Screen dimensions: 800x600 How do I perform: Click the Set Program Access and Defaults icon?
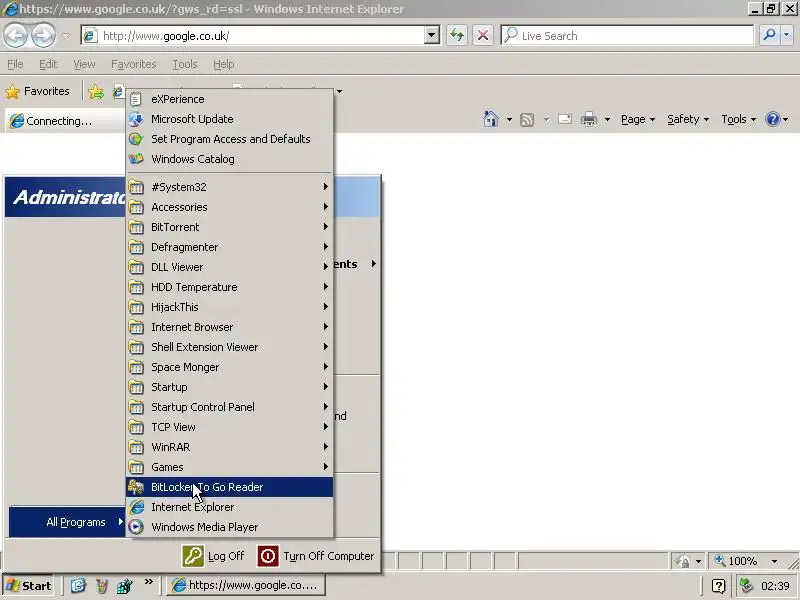click(x=136, y=139)
